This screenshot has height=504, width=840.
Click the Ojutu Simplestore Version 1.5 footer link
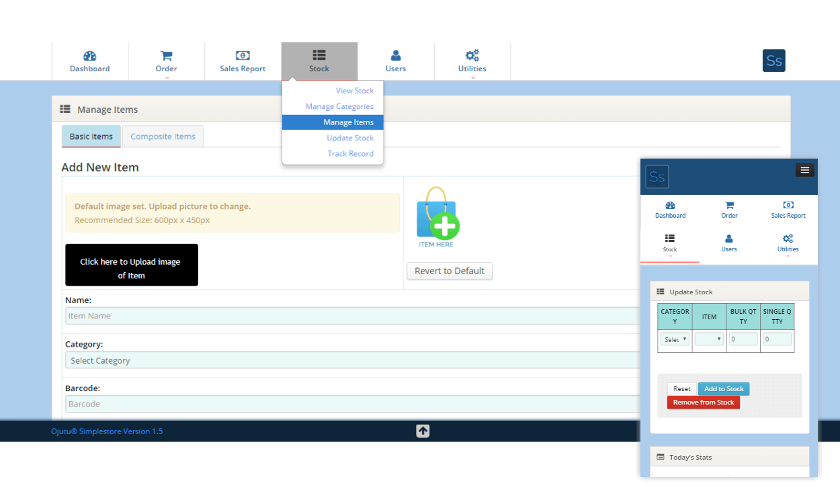pyautogui.click(x=107, y=431)
